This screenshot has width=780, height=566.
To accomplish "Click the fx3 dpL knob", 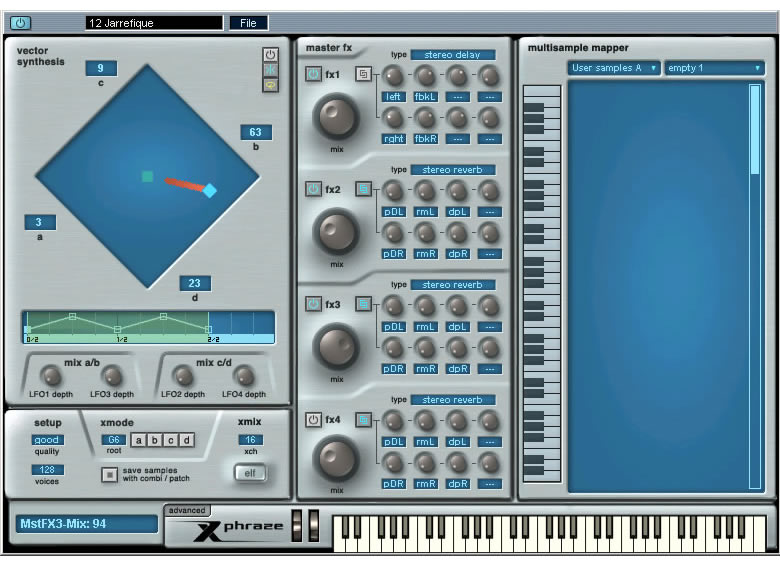I will (x=457, y=306).
